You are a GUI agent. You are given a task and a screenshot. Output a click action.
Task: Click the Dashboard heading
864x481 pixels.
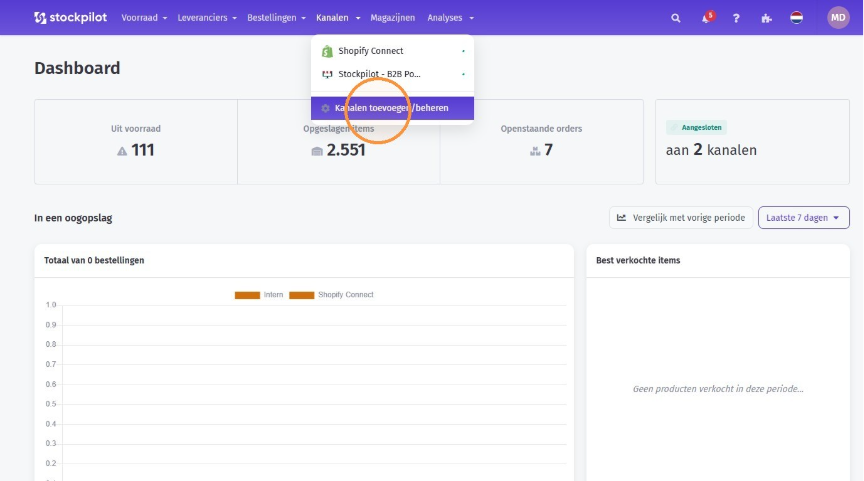click(x=77, y=68)
